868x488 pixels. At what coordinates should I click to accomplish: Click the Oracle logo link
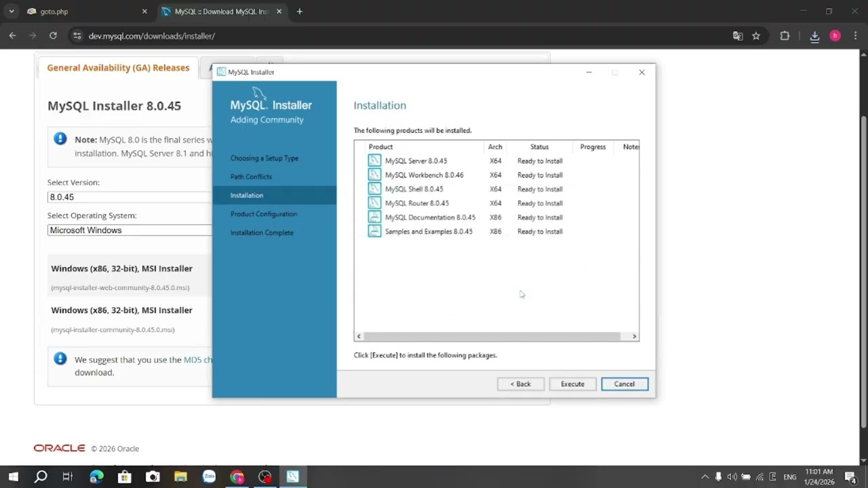[x=60, y=448]
